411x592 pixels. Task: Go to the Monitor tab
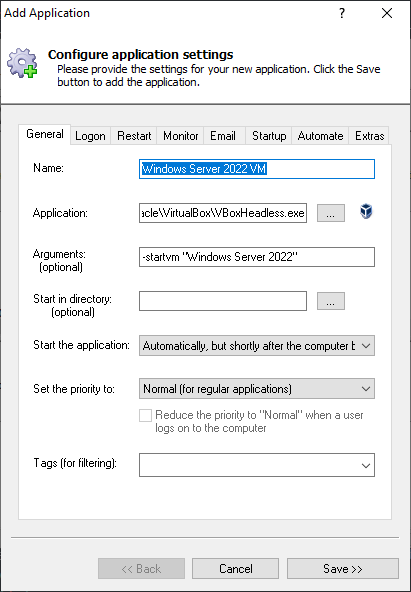[x=180, y=136]
